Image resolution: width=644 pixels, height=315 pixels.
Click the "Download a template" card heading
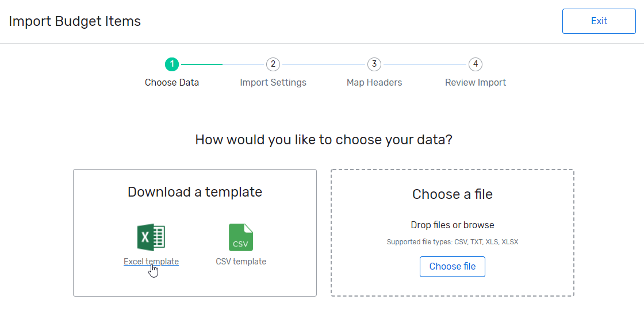195,192
